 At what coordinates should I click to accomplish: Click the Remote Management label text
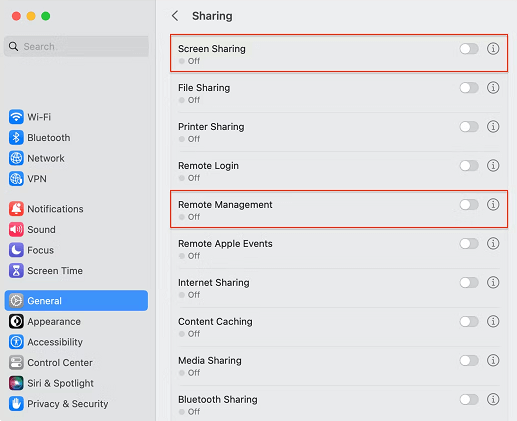pyautogui.click(x=225, y=205)
